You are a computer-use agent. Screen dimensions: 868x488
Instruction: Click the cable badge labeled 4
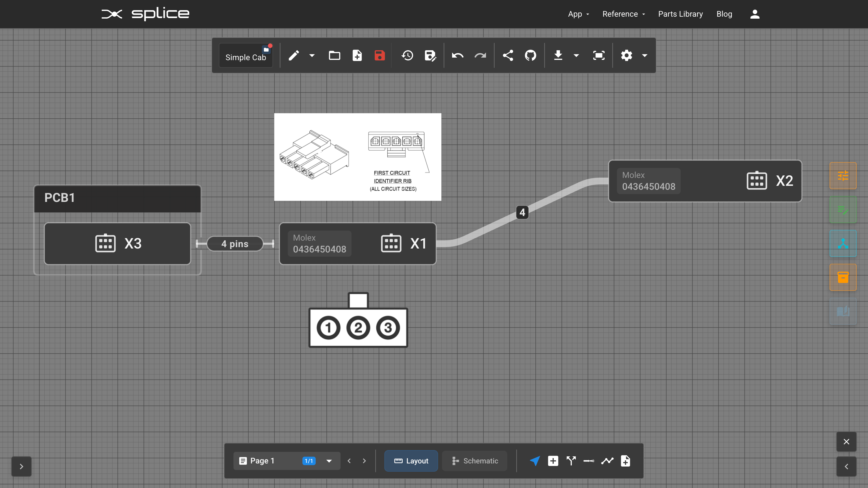click(522, 212)
